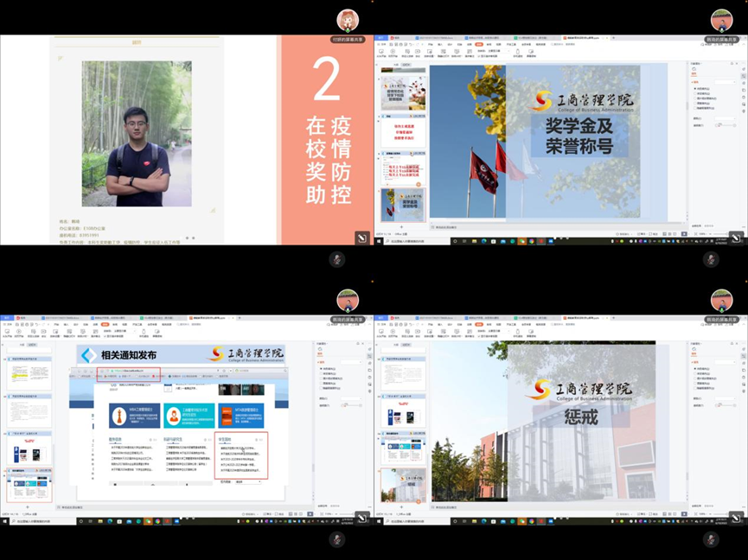Open Custom Slideshow icon in 奖学金及荣誉称号 window

tap(407, 51)
